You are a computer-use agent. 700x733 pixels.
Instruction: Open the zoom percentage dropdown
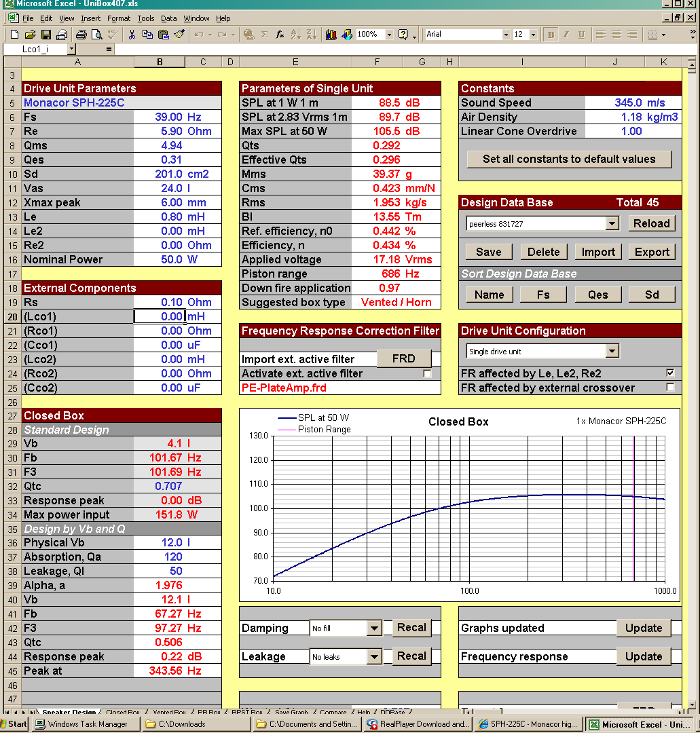coord(389,34)
